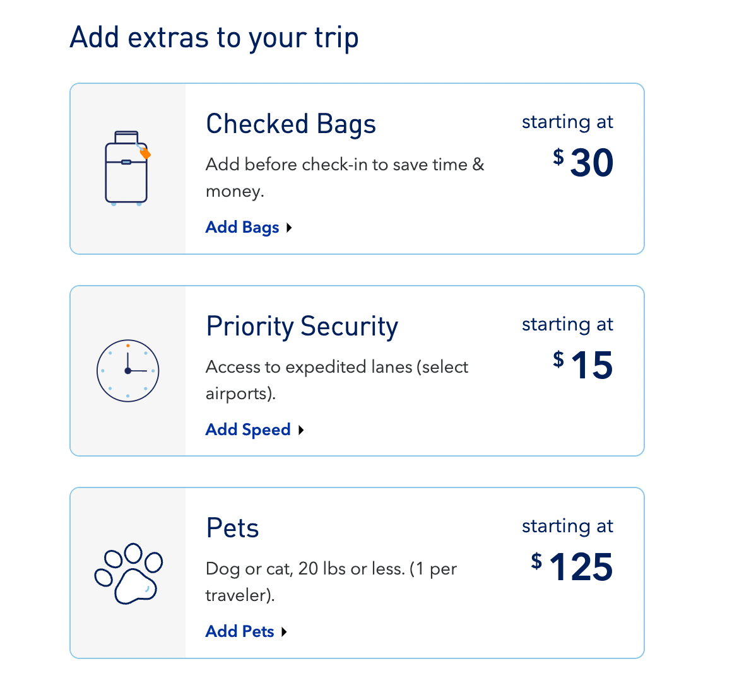Screen dimensions: 732x700
Task: Expand the arrow next to Add Pets
Action: 283,632
